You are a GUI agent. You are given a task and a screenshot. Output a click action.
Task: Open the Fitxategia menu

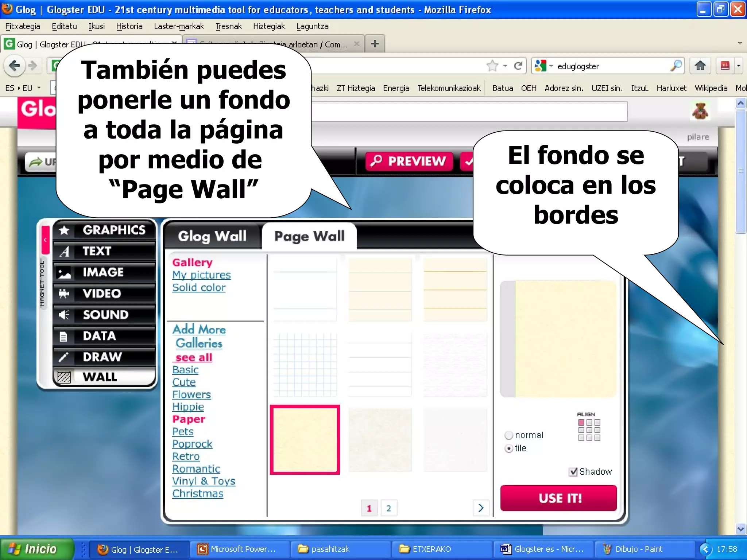coord(23,26)
